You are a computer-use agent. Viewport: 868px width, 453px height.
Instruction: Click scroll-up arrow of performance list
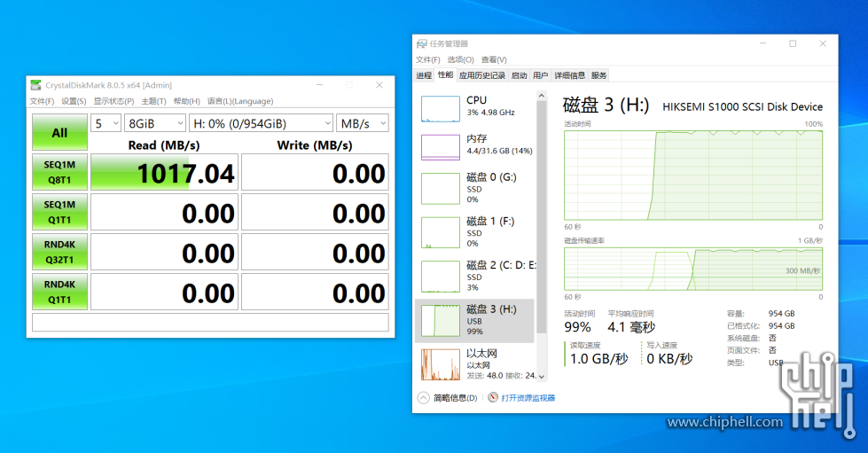542,96
